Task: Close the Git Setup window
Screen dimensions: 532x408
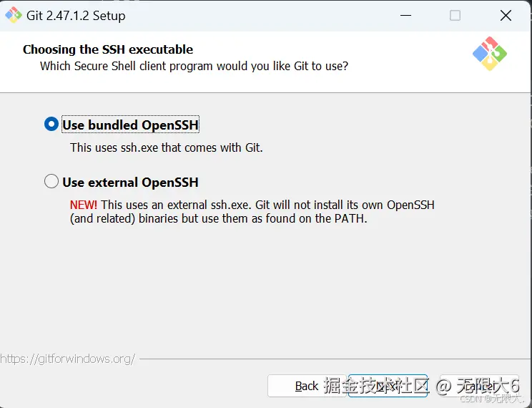Action: point(506,16)
